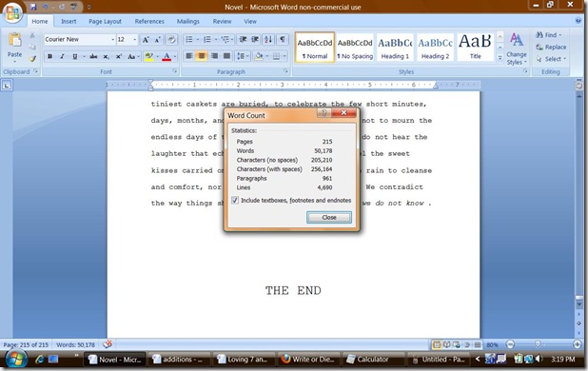Click the zoom slider handle
The height and width of the screenshot is (371, 588).
tap(538, 344)
